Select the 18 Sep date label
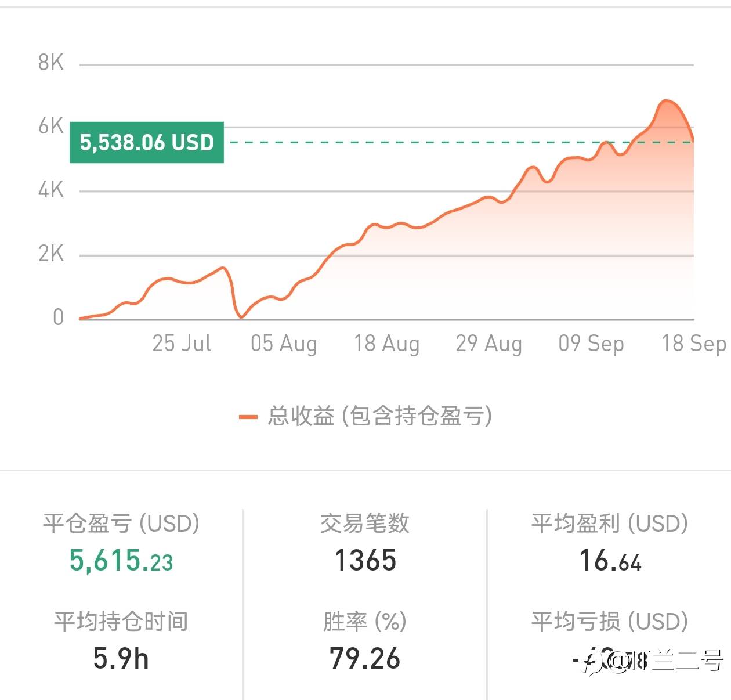The image size is (731, 700). pyautogui.click(x=694, y=343)
